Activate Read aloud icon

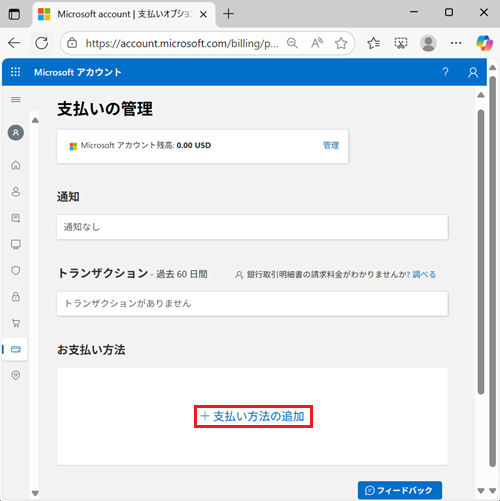point(317,43)
